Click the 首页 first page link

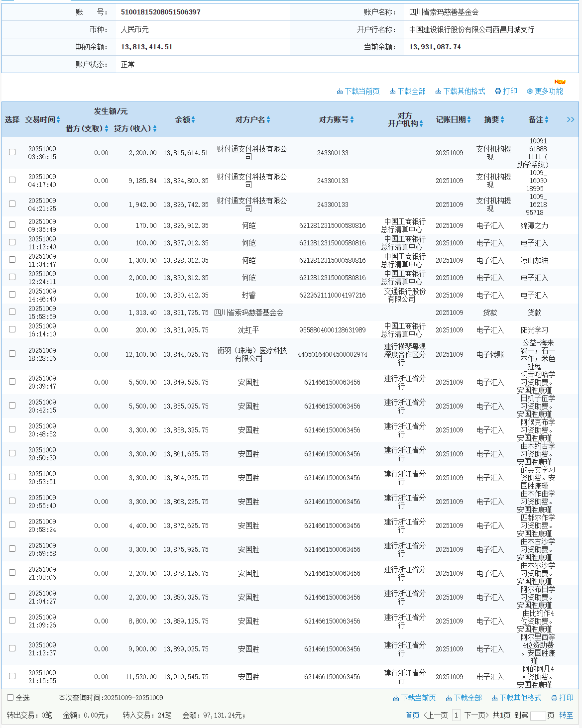point(412,715)
